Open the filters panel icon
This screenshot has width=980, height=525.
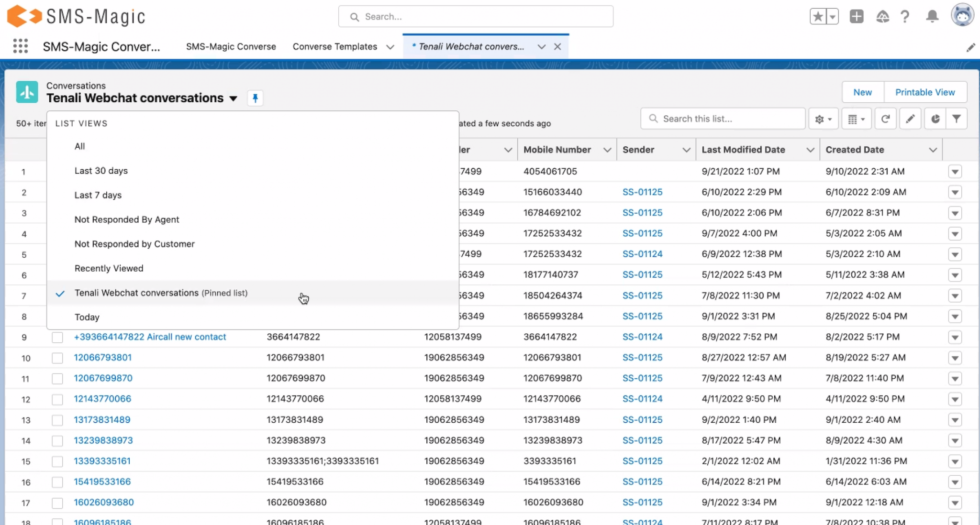pyautogui.click(x=957, y=119)
